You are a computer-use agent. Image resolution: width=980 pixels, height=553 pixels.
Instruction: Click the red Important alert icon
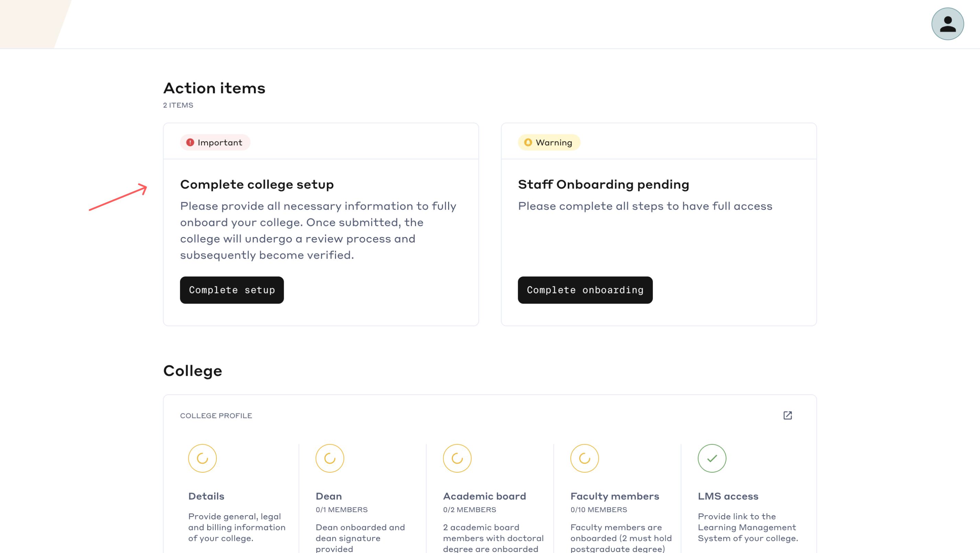pos(190,142)
